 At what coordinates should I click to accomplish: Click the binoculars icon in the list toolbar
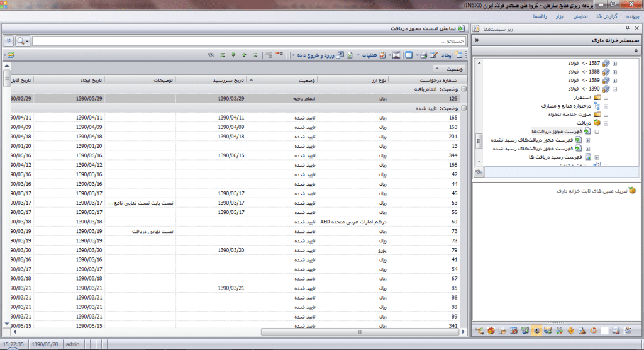tap(212, 55)
